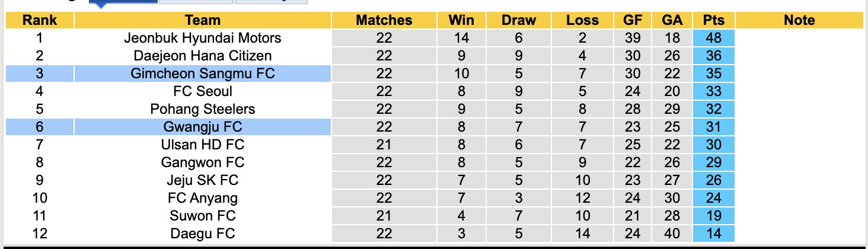Click the Note column header
868x249 pixels.
(799, 20)
